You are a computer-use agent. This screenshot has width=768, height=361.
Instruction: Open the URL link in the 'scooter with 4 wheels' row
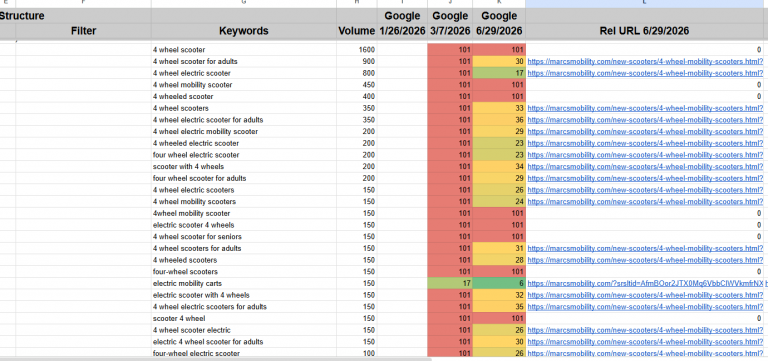pyautogui.click(x=645, y=167)
